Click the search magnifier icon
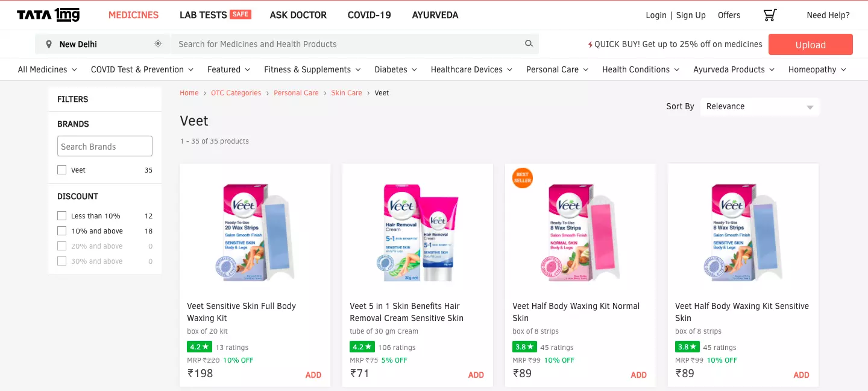This screenshot has width=868, height=391. point(529,43)
